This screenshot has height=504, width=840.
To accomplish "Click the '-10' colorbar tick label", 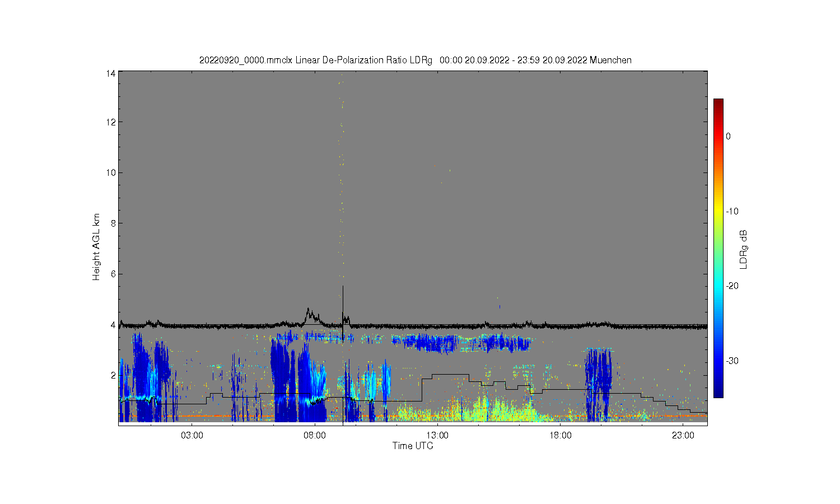I will point(732,211).
